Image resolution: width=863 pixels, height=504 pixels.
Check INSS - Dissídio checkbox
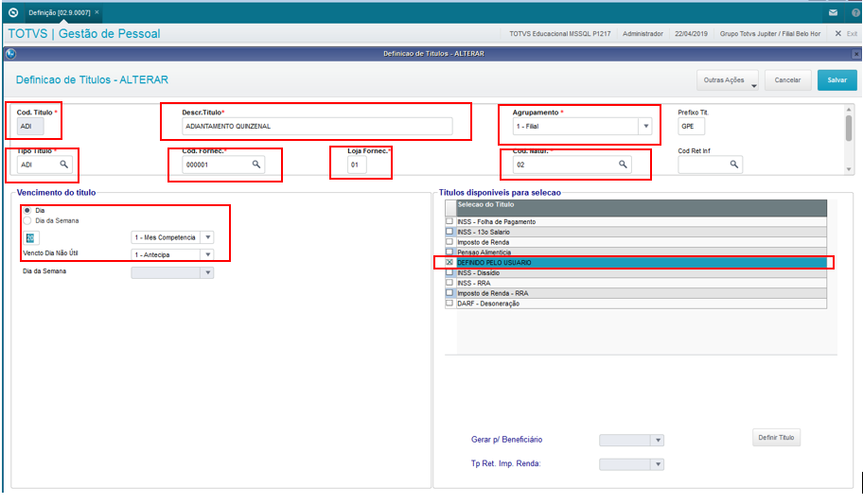[449, 272]
